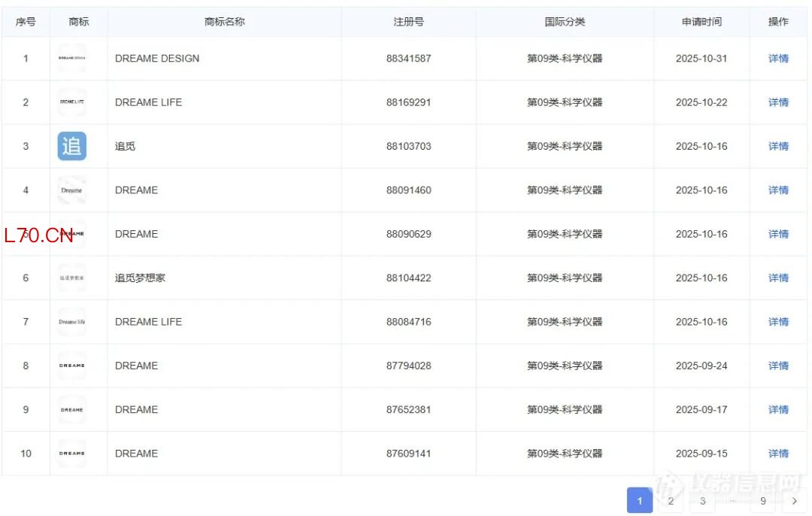The height and width of the screenshot is (516, 812).
Task: Open 详情 for 追觅梦想家 trademark
Action: point(778,278)
